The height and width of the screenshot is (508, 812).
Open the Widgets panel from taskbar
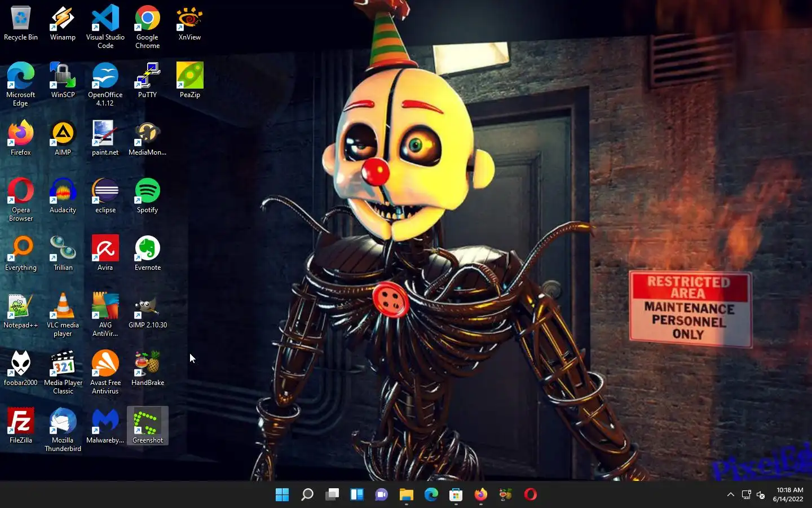click(357, 495)
